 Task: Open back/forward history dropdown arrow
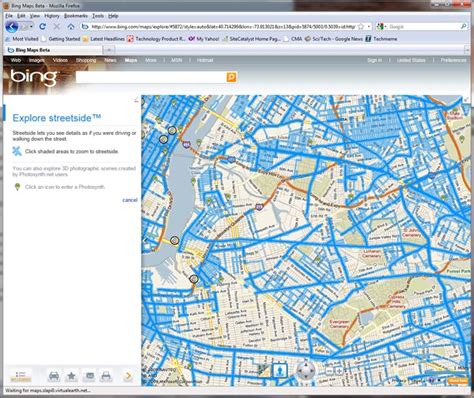(x=31, y=26)
